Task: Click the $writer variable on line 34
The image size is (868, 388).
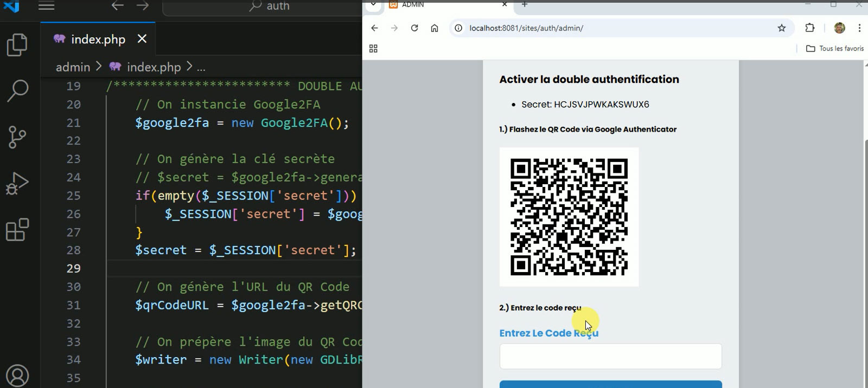Action: (x=161, y=360)
